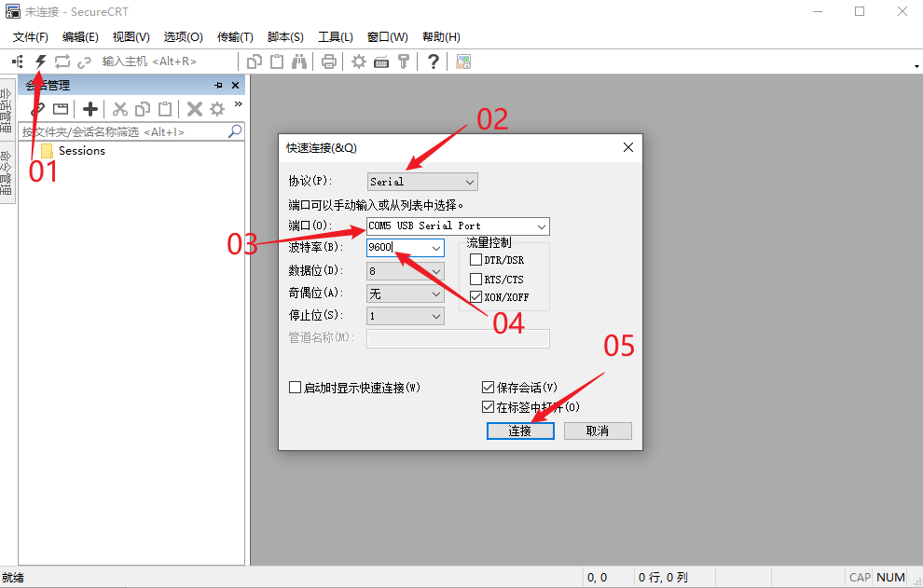Open the Find binoculars icon
The width and height of the screenshot is (923, 588).
[x=299, y=62]
